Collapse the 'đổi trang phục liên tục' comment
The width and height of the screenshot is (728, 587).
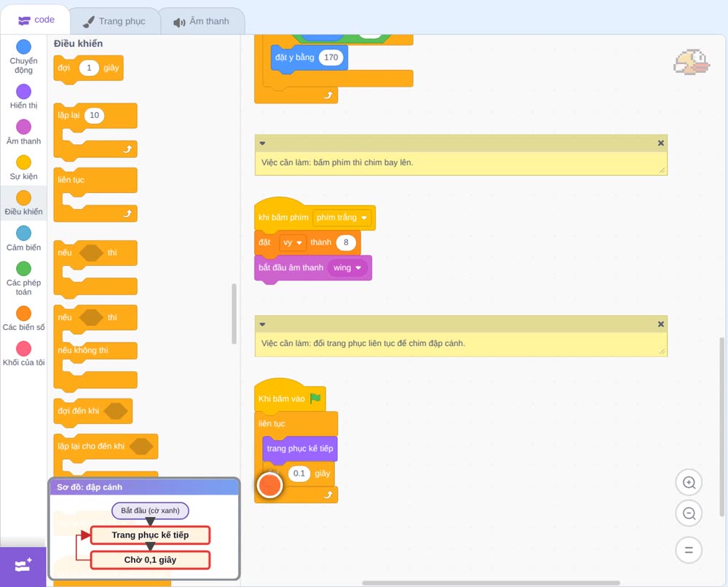click(262, 325)
